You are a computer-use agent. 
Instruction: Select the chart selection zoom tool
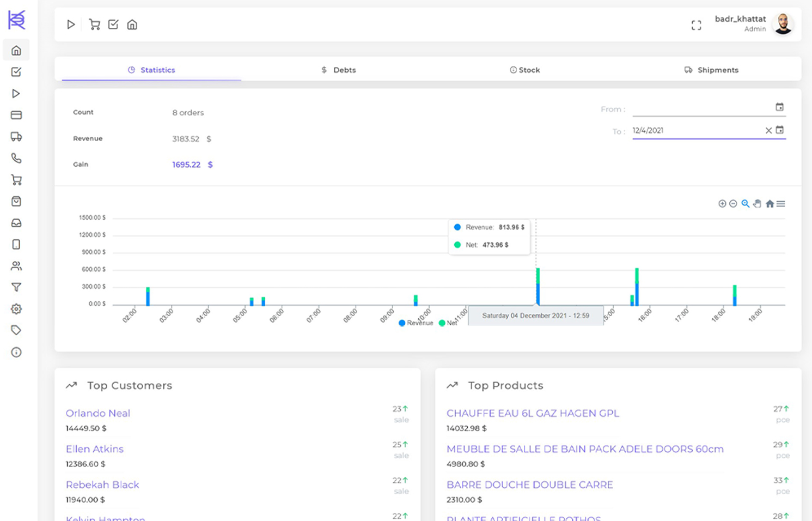(746, 204)
